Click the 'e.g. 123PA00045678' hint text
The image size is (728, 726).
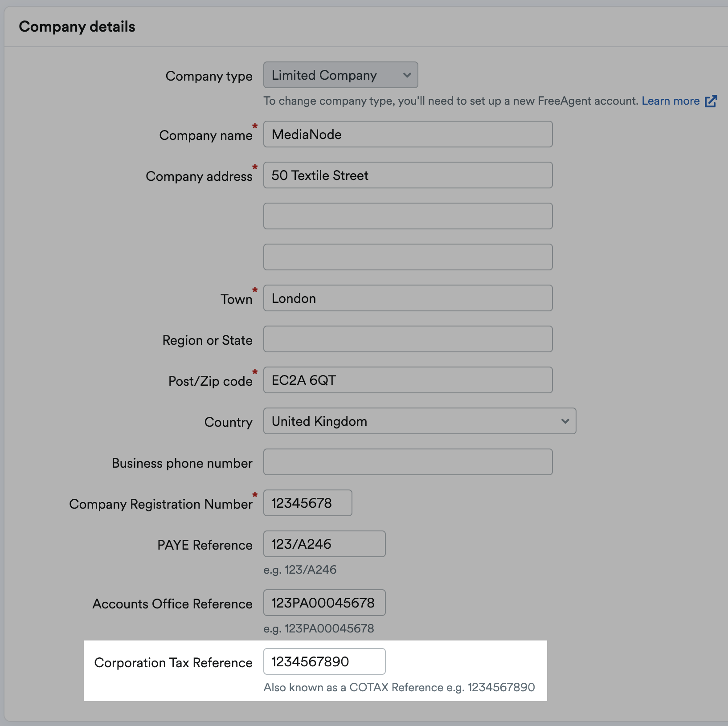click(x=319, y=628)
